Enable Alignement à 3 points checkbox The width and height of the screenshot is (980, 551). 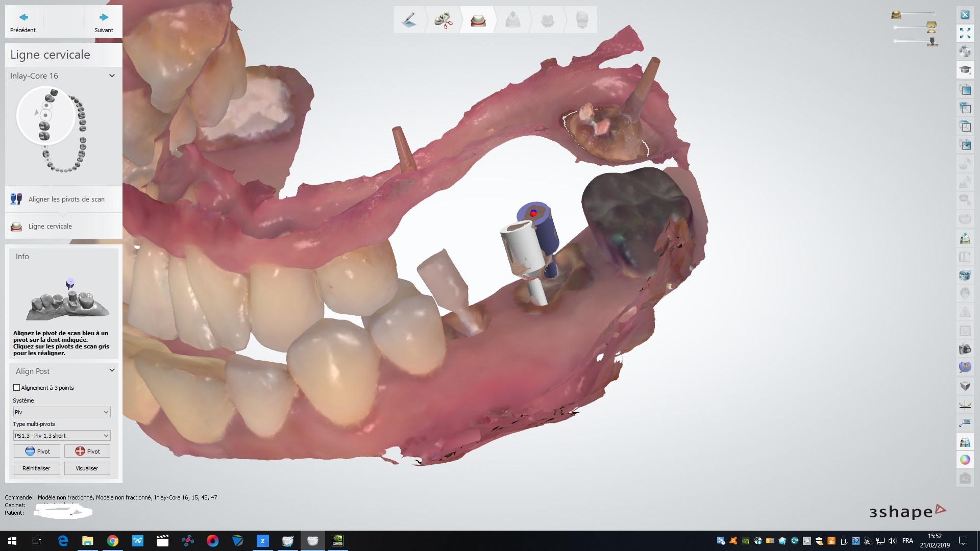17,388
